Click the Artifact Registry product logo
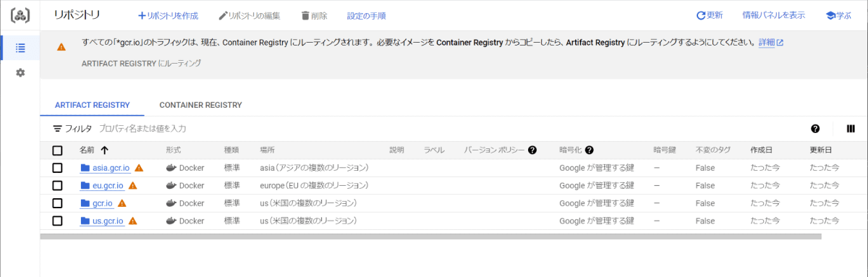Screen dimensions: 868x277 (x=20, y=15)
